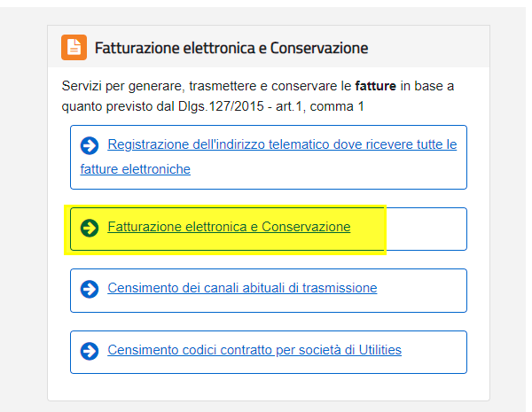
Task: Click the arrow icon beside Censimento codici contratto
Action: point(90,351)
